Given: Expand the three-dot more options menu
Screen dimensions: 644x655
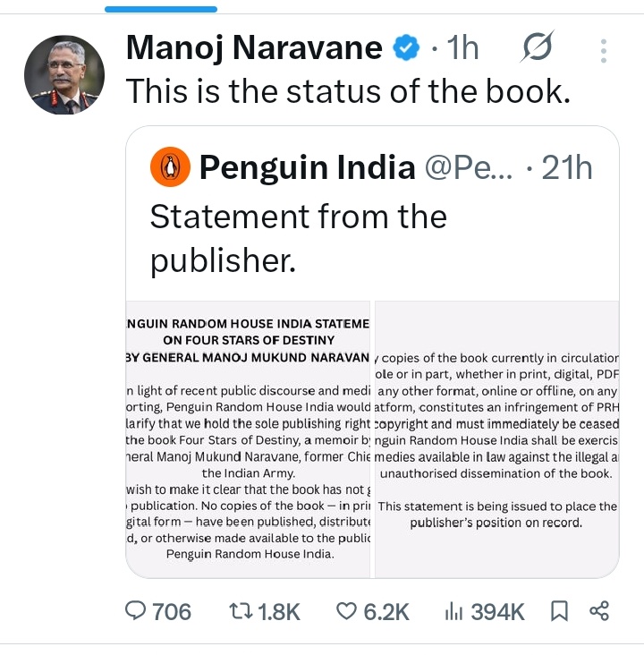Looking at the screenshot, I should coord(605,50).
